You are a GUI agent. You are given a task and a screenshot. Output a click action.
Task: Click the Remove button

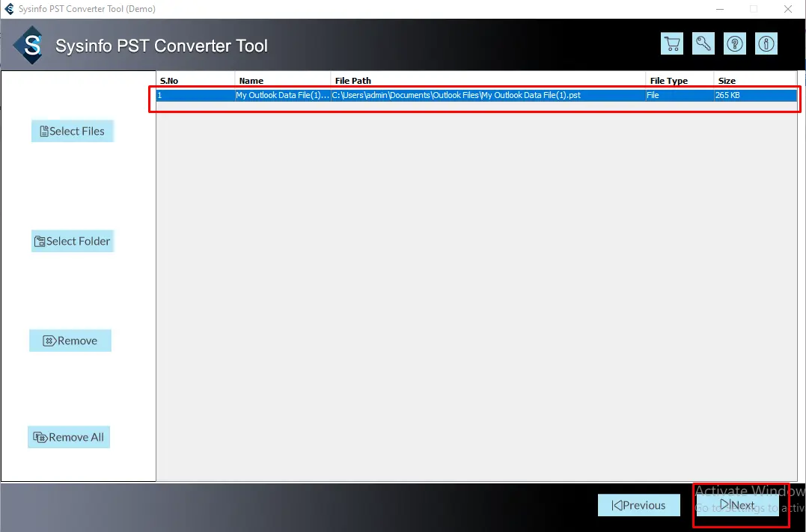pyautogui.click(x=70, y=340)
